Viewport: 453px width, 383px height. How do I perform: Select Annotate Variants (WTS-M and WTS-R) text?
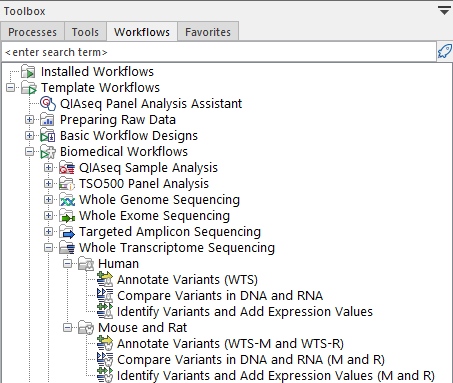[230, 343]
